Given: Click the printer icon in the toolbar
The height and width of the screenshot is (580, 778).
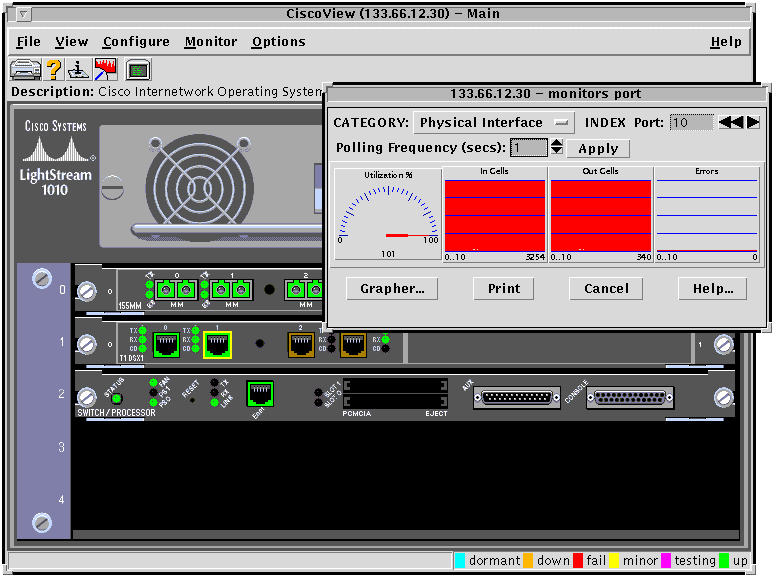Looking at the screenshot, I should click(26, 69).
